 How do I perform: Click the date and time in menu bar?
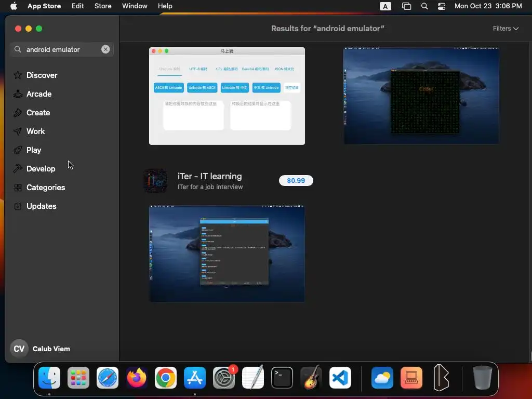488,6
